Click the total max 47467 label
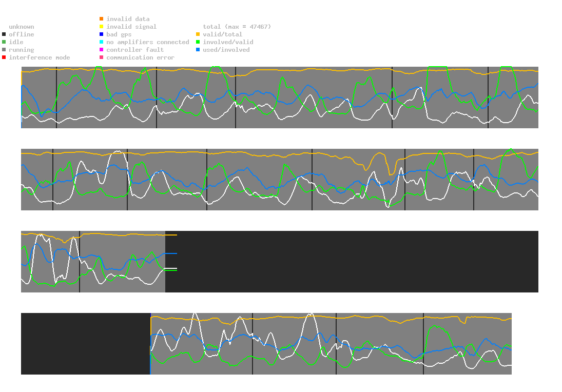The width and height of the screenshot is (562, 392). point(237,27)
